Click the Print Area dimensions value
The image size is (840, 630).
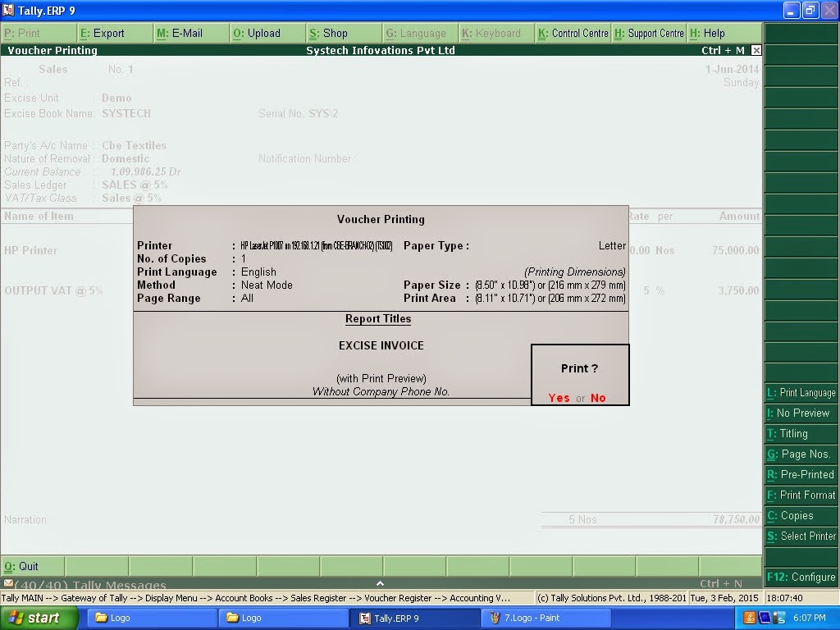(550, 299)
